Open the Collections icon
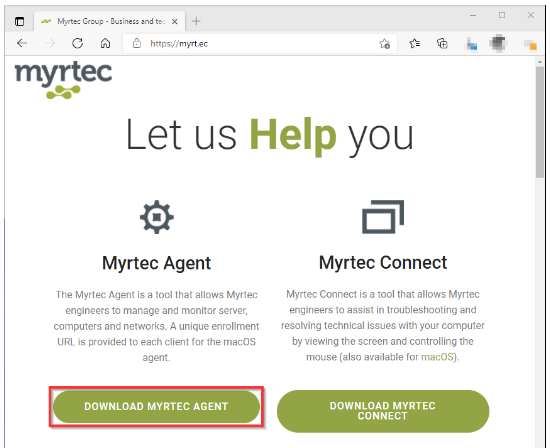Image resolution: width=550 pixels, height=448 pixels. pyautogui.click(x=442, y=43)
